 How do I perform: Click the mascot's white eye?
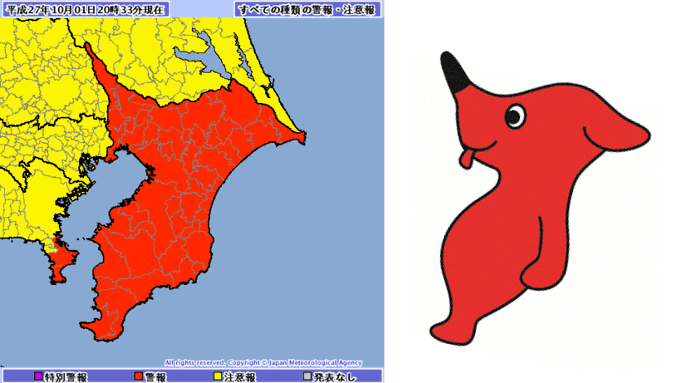point(515,116)
